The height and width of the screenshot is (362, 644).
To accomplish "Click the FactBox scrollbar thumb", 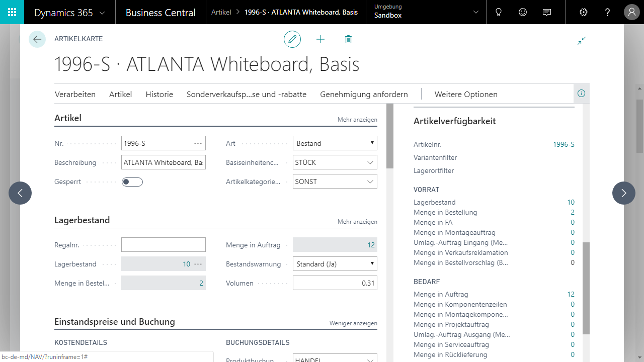I will (x=586, y=288).
